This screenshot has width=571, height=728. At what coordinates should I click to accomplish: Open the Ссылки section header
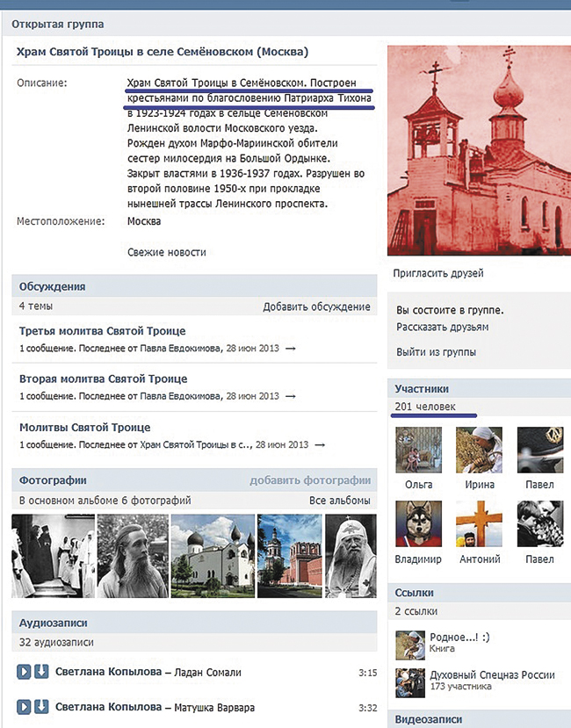click(414, 593)
